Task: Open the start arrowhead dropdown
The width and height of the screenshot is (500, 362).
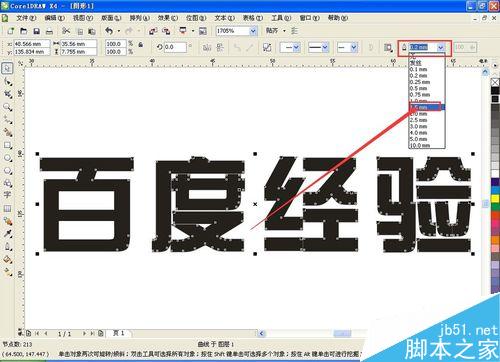Action: (x=296, y=48)
